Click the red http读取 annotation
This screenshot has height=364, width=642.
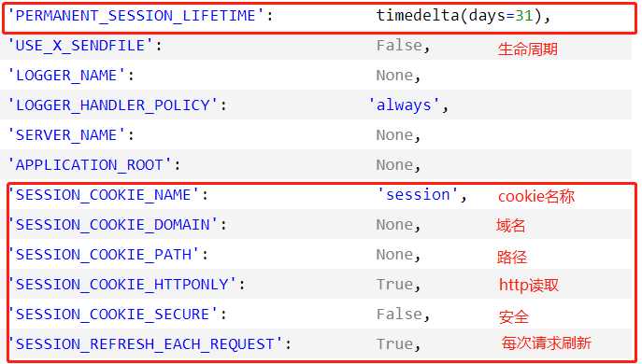[529, 286]
